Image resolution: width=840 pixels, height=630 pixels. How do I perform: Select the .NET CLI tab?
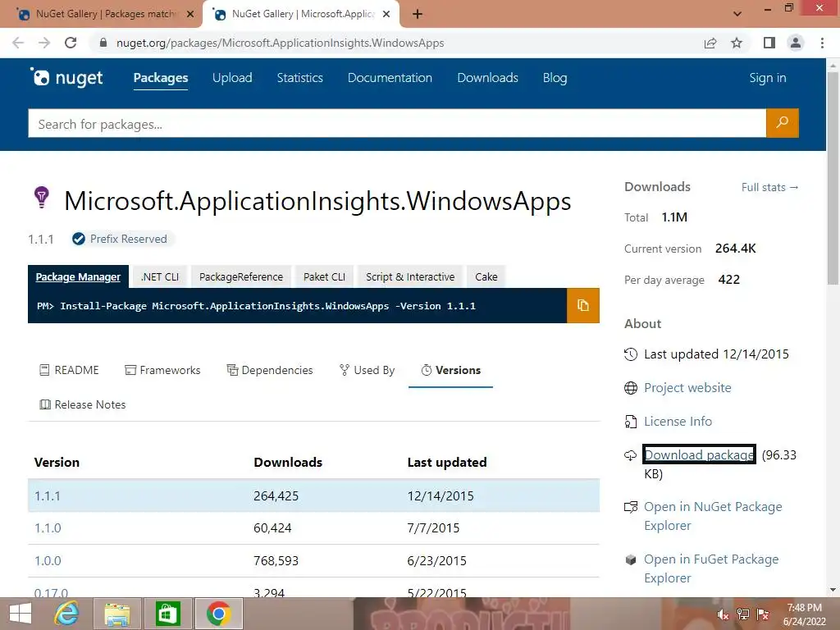tap(160, 277)
